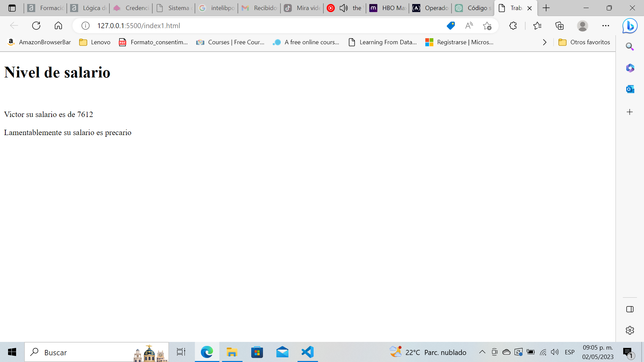This screenshot has height=362, width=644.
Task: Open File Explorer from taskbar
Action: [x=232, y=352]
